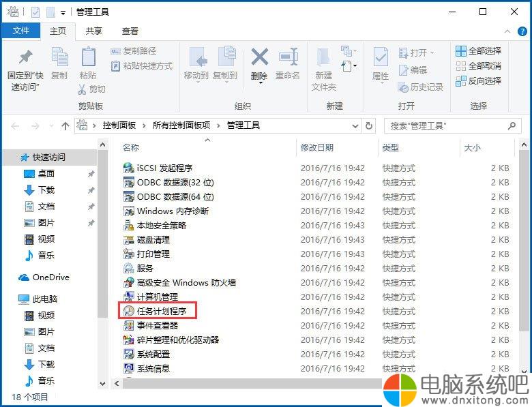The image size is (532, 407).
Task: Open the Delete dropdown arrow below 删除
Action: tap(261, 83)
